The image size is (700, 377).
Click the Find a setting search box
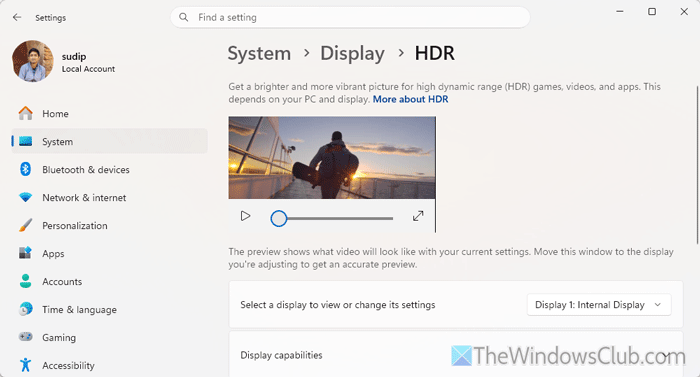click(x=350, y=17)
